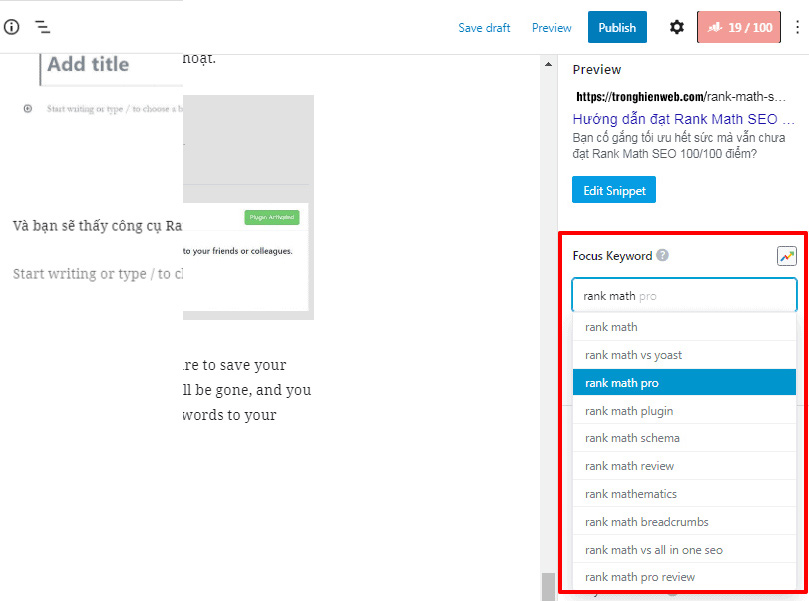
Task: Click the 'Preview' panel heading
Action: click(x=596, y=70)
